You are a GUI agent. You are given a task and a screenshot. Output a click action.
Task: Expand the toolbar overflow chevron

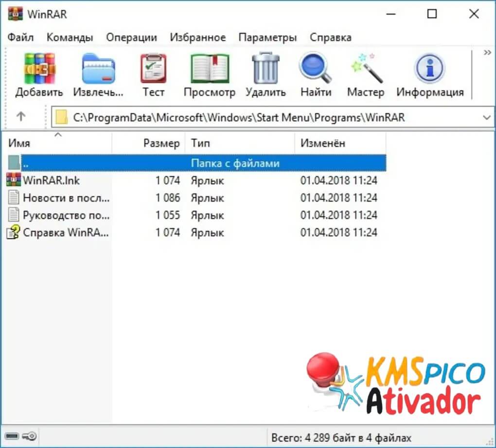tap(487, 52)
